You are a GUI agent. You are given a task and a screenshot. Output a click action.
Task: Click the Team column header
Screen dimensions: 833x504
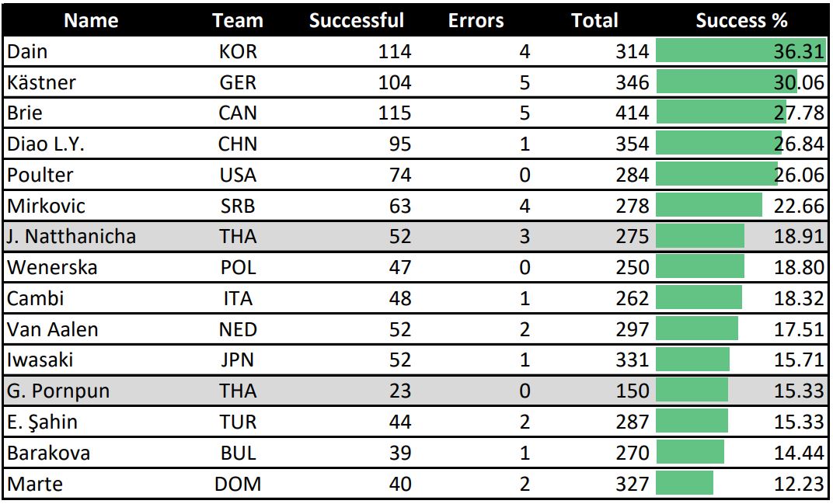click(238, 20)
